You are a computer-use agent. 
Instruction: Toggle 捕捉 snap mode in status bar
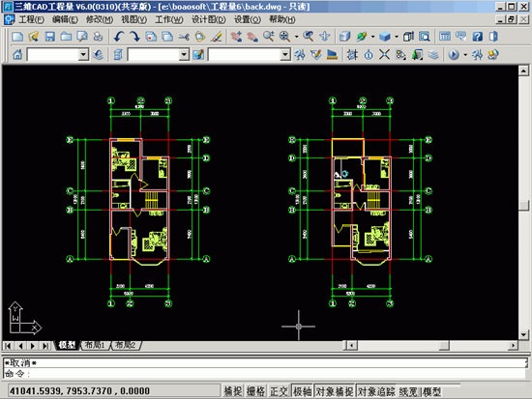tap(233, 391)
